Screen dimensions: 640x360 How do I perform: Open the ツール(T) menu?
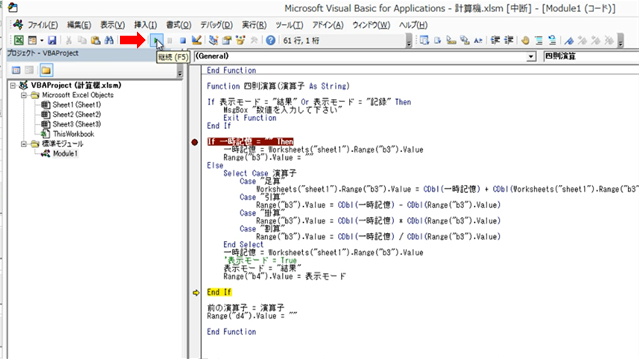click(x=289, y=25)
